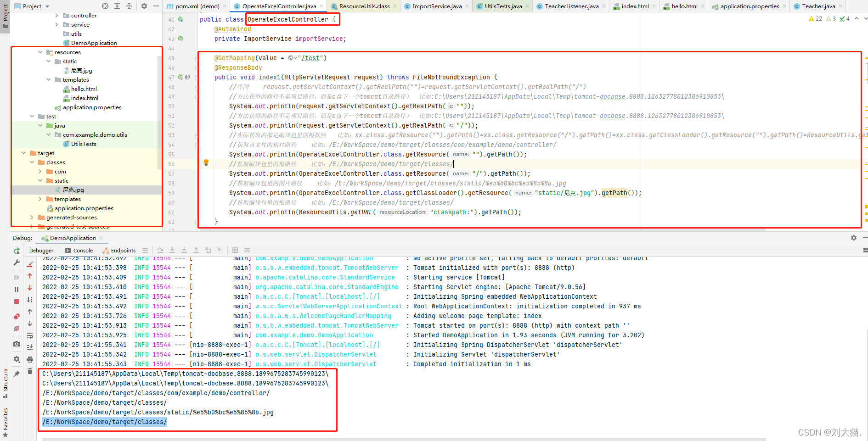Screen dimensions: 868x441
Task: Switch to UtilsTests.java tab
Action: pos(503,6)
